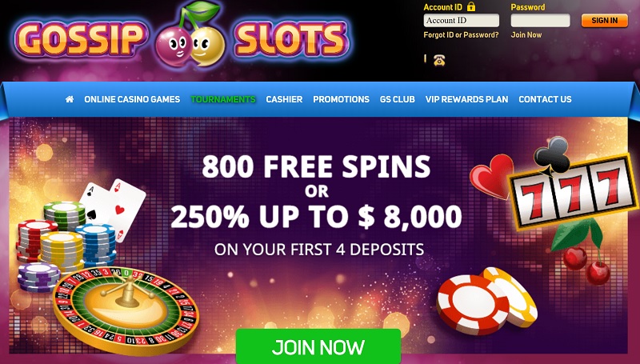The image size is (640, 364).
Task: Select Promotions in the navigation bar
Action: (x=342, y=99)
